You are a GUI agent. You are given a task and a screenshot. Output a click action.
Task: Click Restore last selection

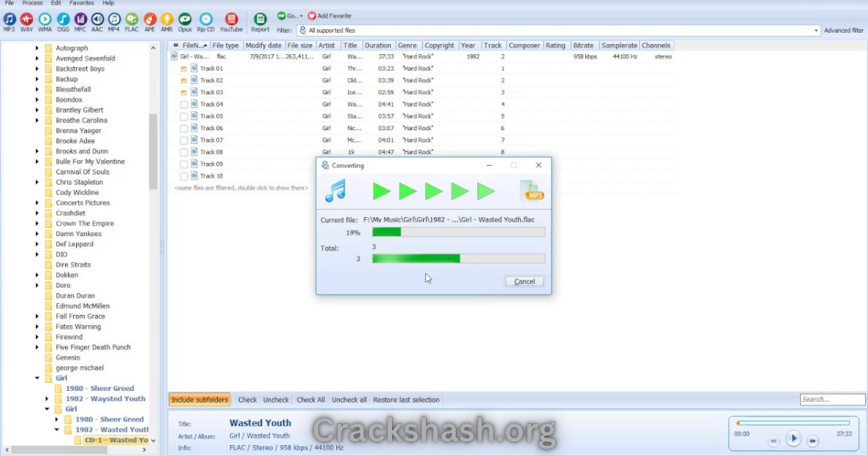(x=407, y=400)
